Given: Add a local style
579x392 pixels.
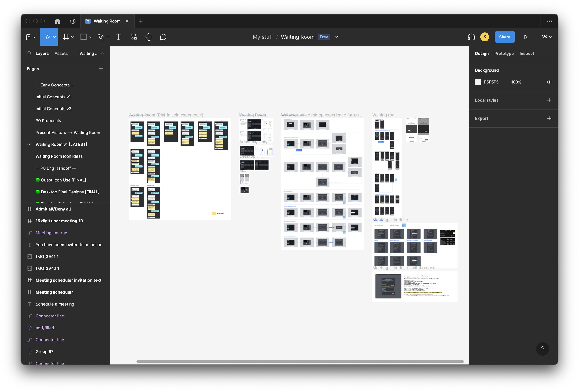Looking at the screenshot, I should pyautogui.click(x=549, y=100).
